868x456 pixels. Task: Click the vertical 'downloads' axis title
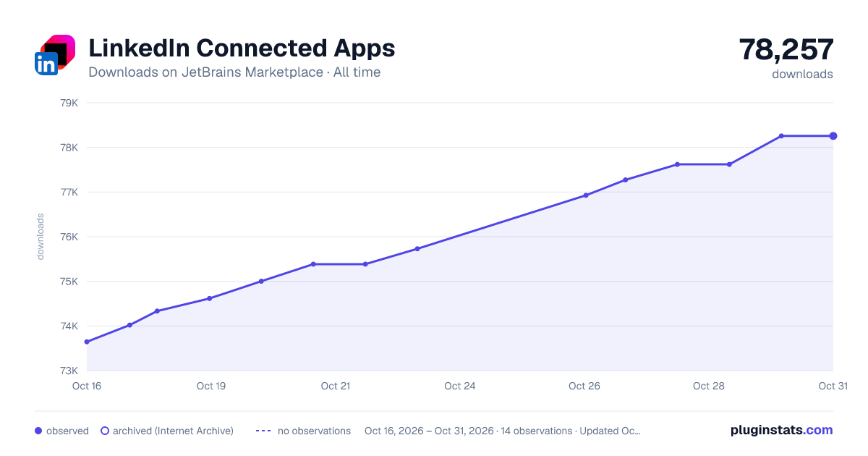41,237
